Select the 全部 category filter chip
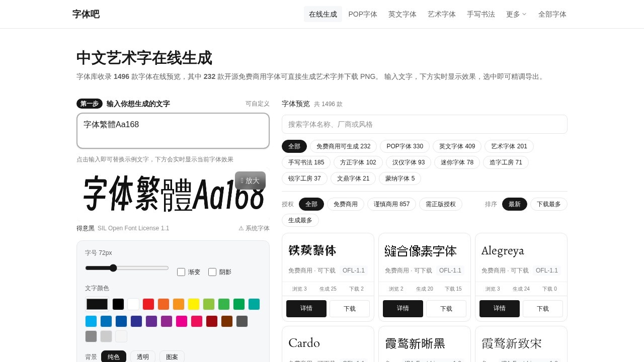The height and width of the screenshot is (362, 644). (x=294, y=146)
